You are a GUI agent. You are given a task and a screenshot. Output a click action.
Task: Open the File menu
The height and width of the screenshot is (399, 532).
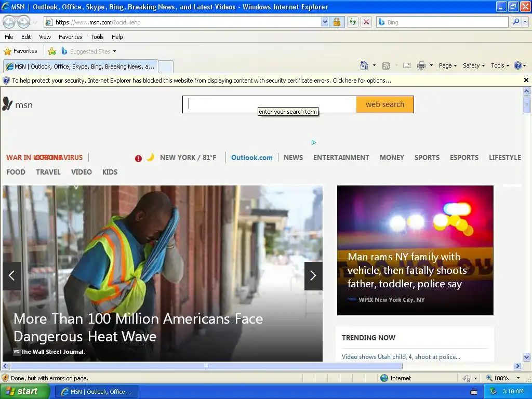point(9,37)
